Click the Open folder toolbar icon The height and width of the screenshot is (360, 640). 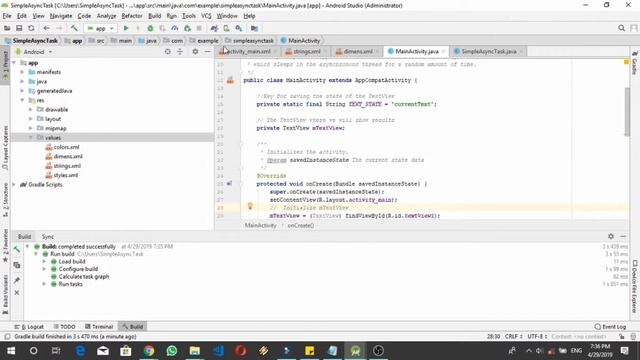[7, 28]
